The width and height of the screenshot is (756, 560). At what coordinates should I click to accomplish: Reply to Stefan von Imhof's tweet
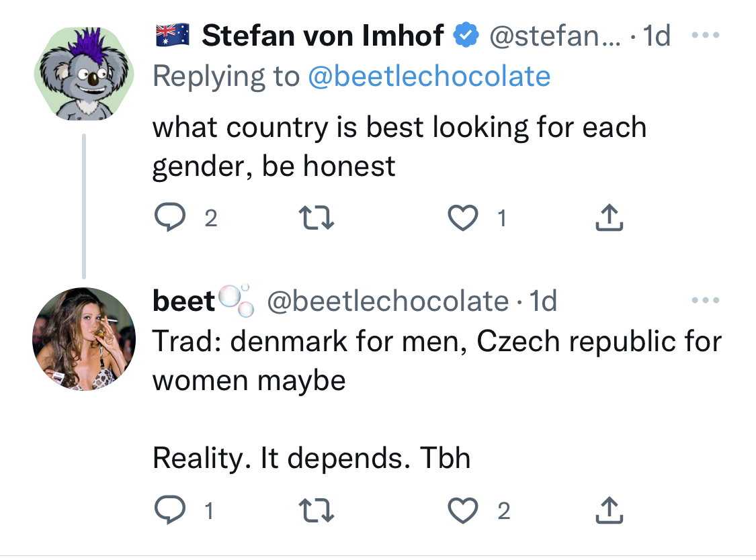pos(170,218)
